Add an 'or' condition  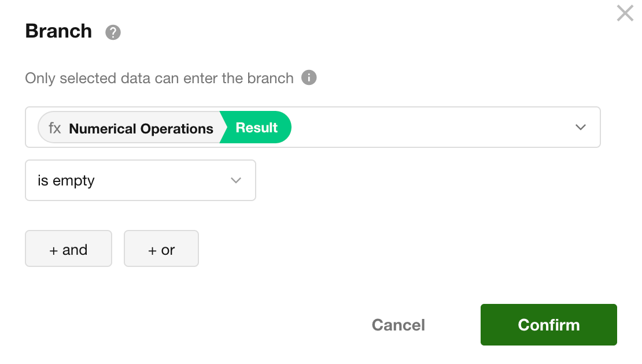[x=161, y=249]
